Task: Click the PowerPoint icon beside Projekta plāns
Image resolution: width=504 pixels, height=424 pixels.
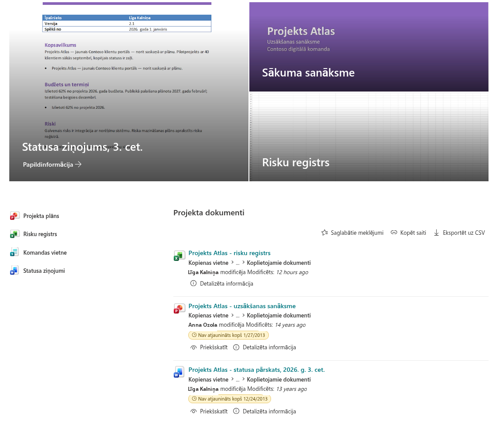Action: 14,216
